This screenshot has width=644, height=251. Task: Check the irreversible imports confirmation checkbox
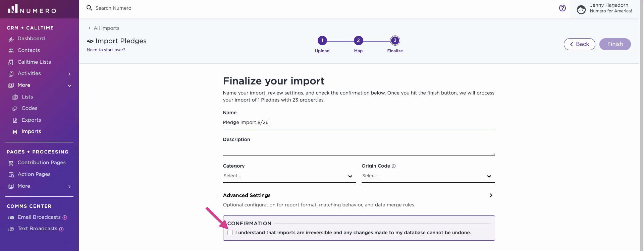point(230,233)
